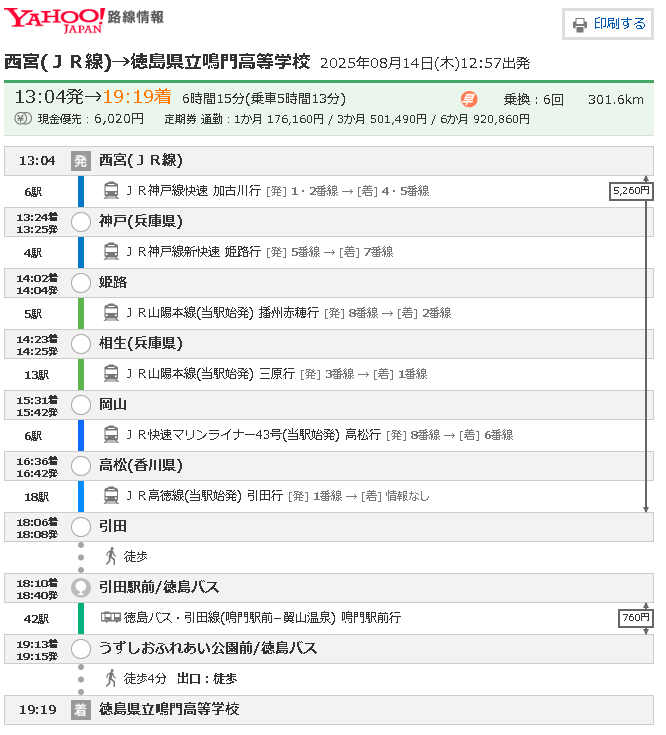The image size is (666, 735).
Task: Click line text JR神戸線快速 加古川行
Action: [x=193, y=191]
